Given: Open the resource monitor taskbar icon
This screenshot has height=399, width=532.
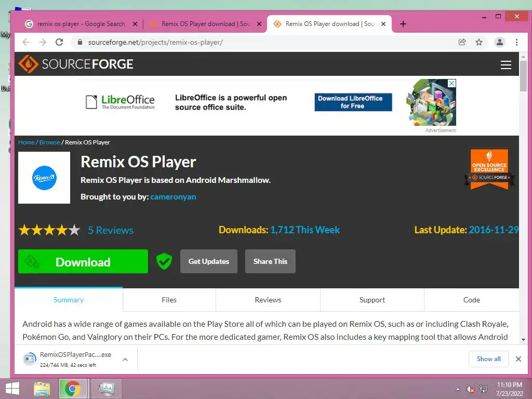Looking at the screenshot, I should (x=106, y=389).
